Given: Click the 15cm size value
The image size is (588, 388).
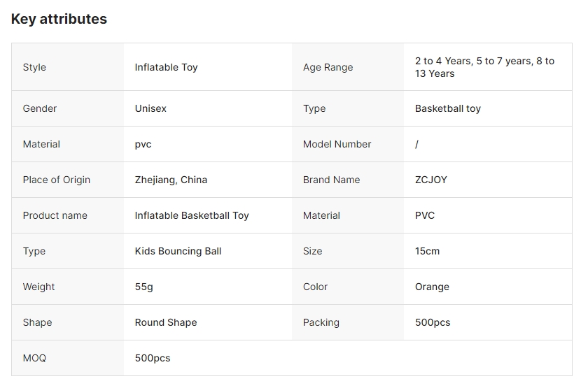Looking at the screenshot, I should [x=427, y=251].
